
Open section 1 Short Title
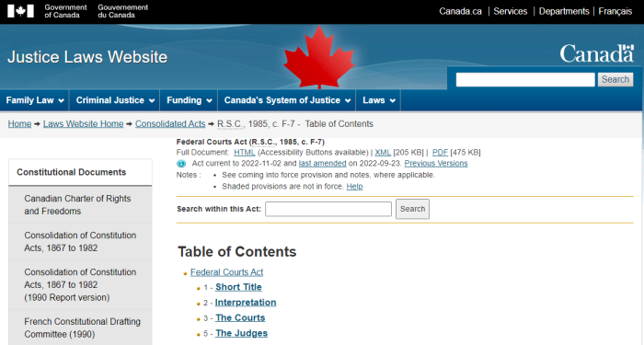point(238,287)
